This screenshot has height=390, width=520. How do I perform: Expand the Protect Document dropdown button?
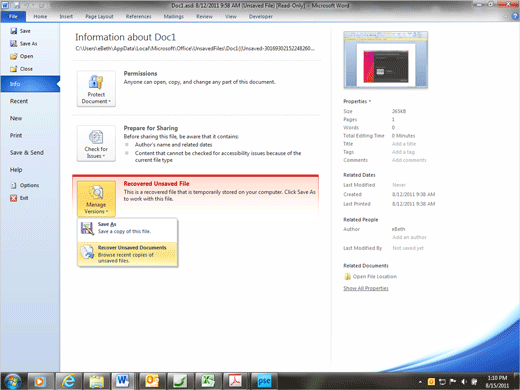tap(96, 89)
